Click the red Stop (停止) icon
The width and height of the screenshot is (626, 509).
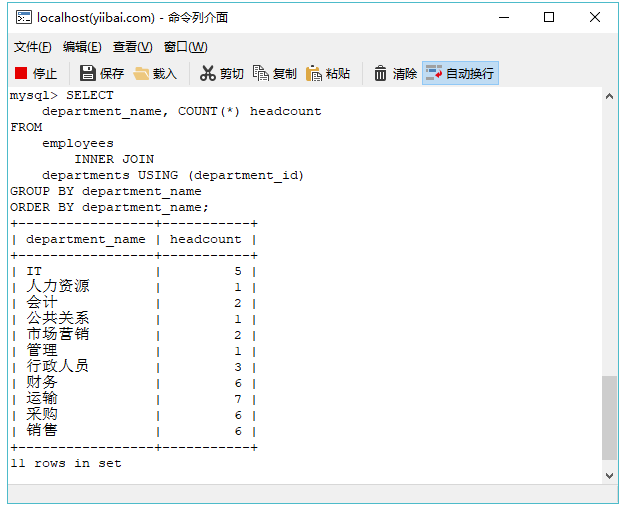click(x=21, y=73)
